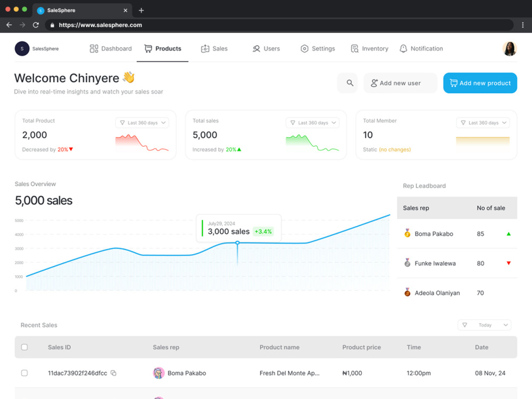532x399 pixels.
Task: Click the Users nav icon
Action: point(256,48)
